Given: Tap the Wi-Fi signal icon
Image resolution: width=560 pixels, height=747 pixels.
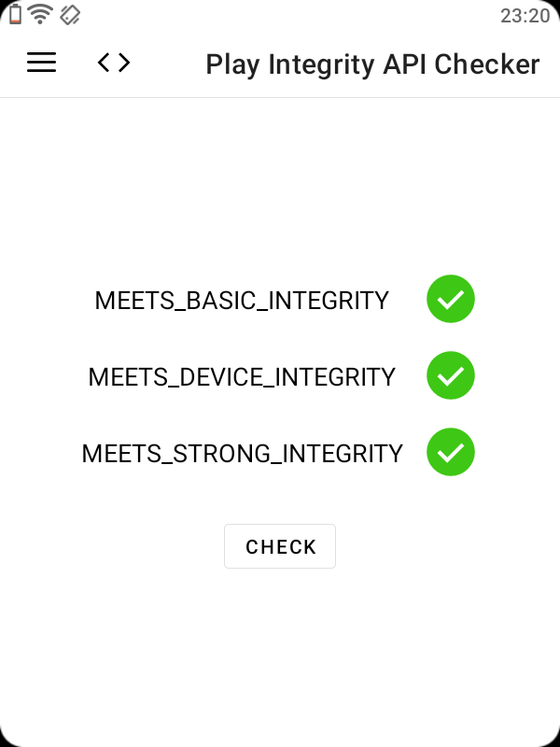Looking at the screenshot, I should 40,14.
